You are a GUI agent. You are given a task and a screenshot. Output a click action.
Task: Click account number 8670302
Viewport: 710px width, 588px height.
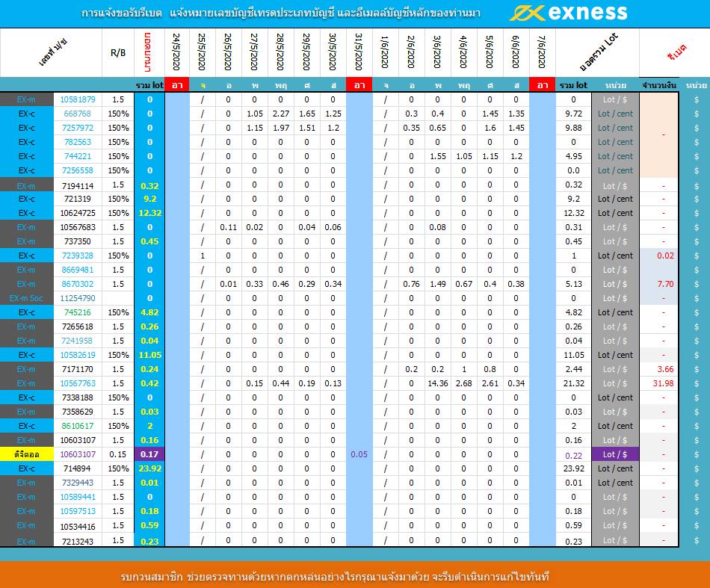coord(78,284)
